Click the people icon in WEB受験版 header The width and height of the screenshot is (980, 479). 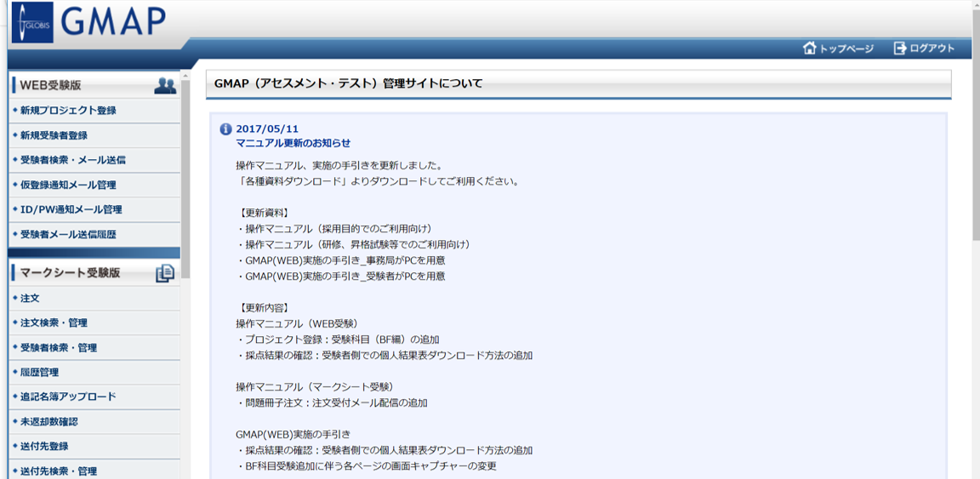click(165, 85)
